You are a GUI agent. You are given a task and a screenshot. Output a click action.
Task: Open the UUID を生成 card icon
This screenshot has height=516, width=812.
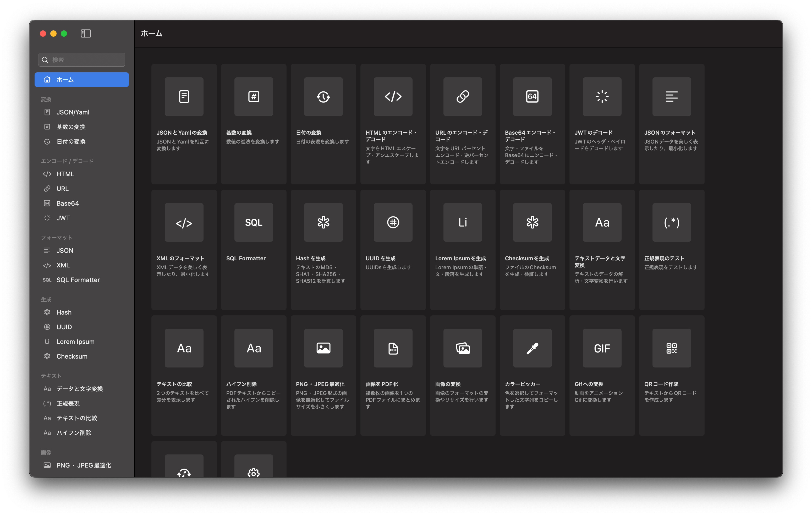tap(393, 223)
